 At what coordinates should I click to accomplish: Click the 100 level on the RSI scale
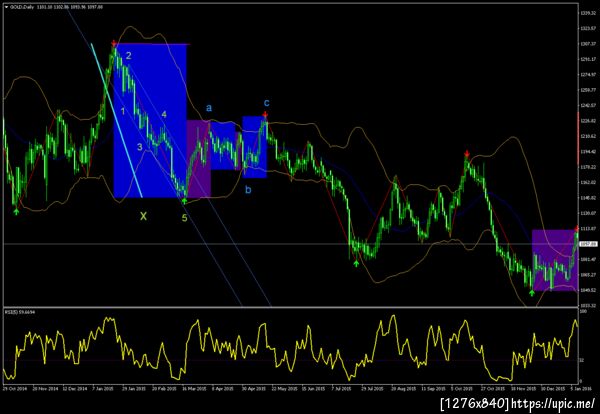[583, 312]
